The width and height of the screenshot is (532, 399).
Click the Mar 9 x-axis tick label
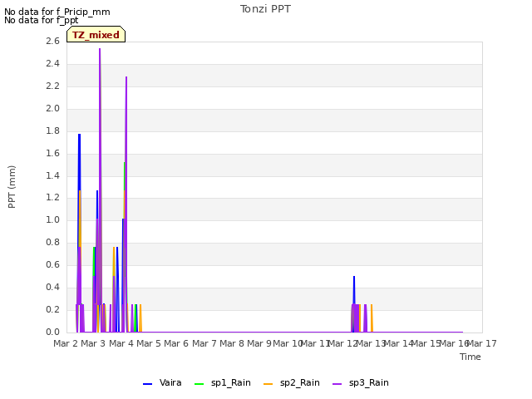259,343
